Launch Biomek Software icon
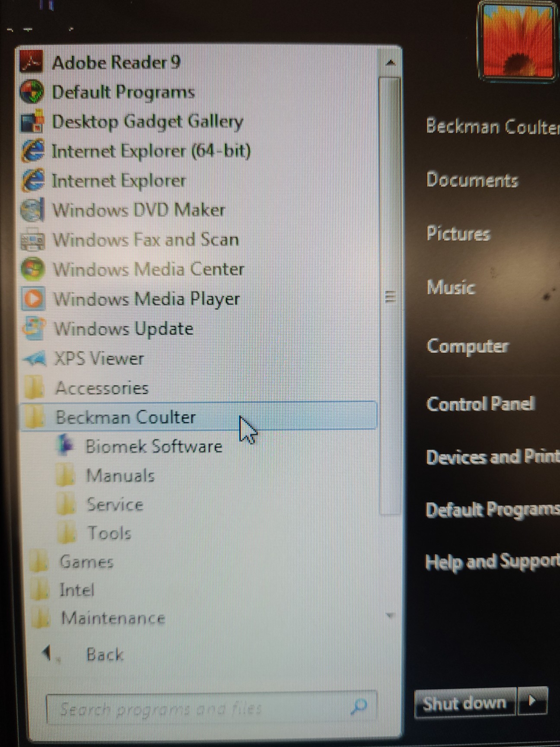The height and width of the screenshot is (747, 560). [x=66, y=446]
